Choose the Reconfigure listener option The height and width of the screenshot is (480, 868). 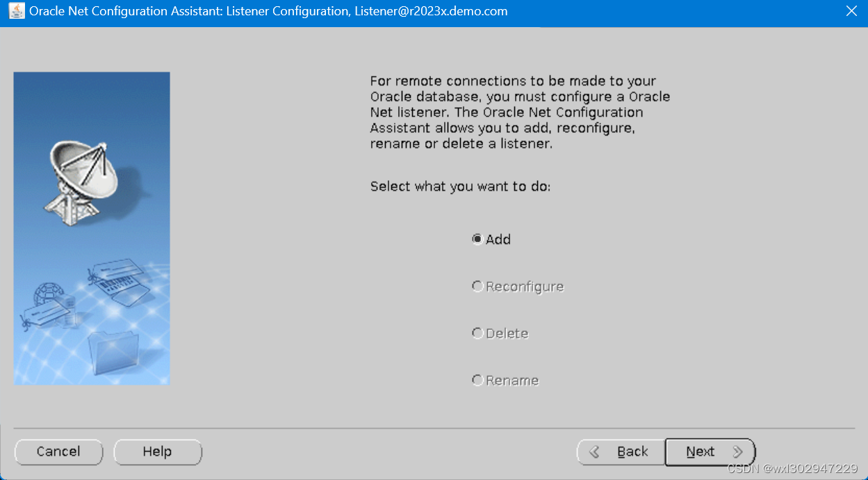(518, 287)
